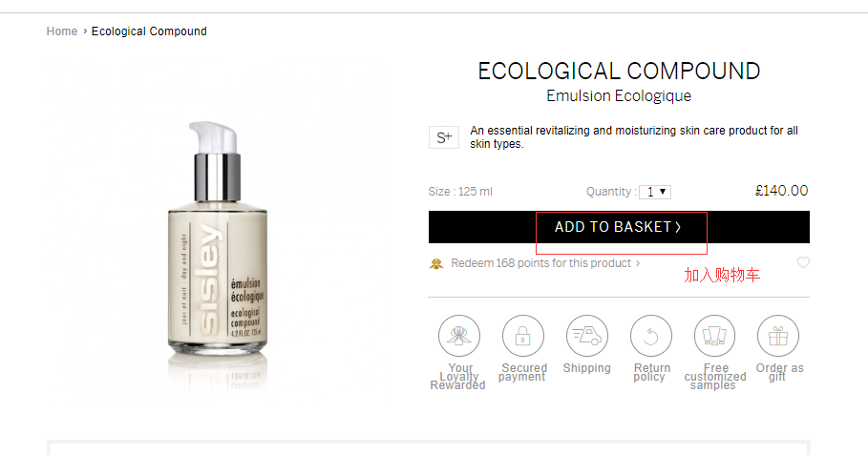Click the Ecological Compound breadcrumb
The height and width of the screenshot is (455, 868).
click(x=149, y=31)
